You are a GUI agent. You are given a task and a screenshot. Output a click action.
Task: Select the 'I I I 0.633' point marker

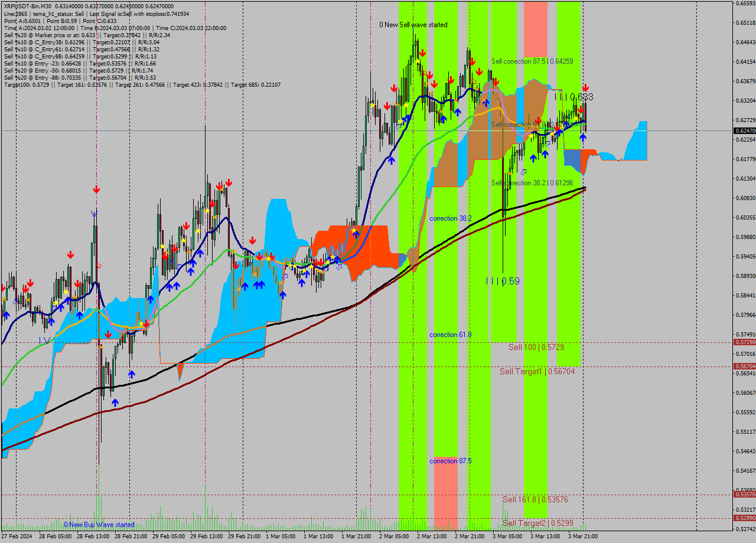tap(573, 97)
